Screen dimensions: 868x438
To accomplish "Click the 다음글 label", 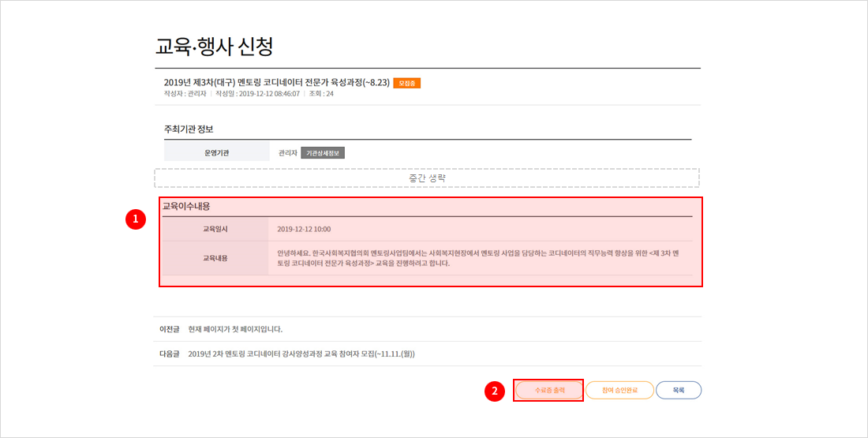I will (169, 354).
